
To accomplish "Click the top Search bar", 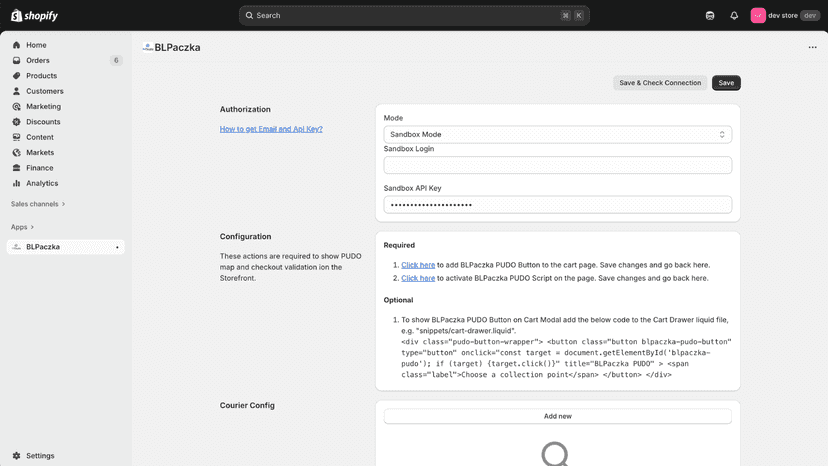I will [414, 15].
